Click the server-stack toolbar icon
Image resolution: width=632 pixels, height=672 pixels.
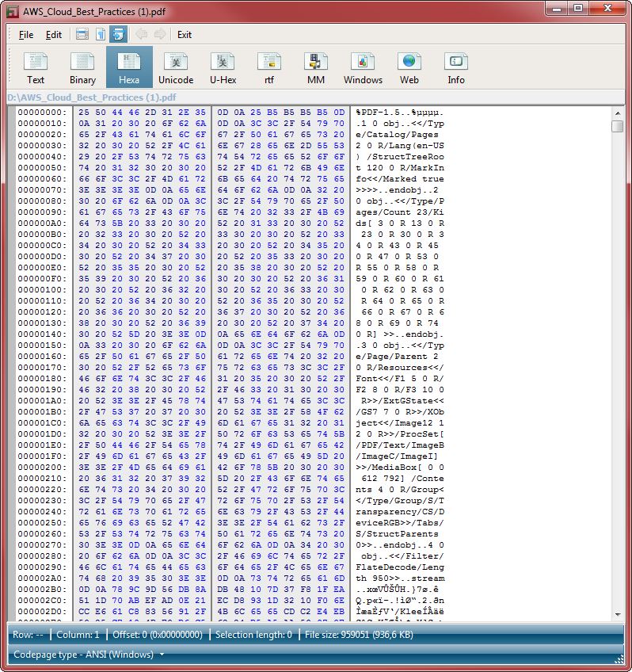(82, 34)
